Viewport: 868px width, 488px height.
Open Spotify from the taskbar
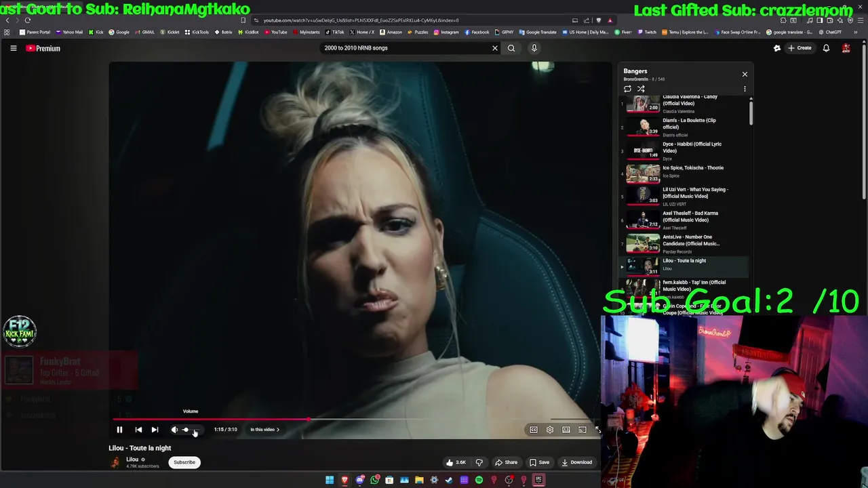click(x=479, y=480)
